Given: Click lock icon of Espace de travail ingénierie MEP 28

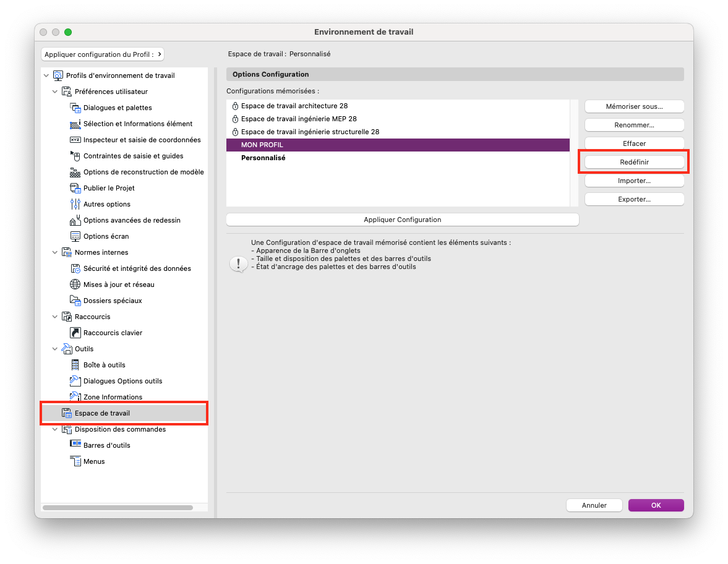Looking at the screenshot, I should pos(236,119).
